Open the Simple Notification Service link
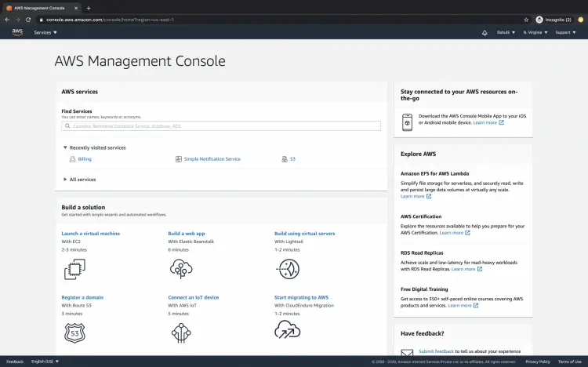The image size is (588, 367). pyautogui.click(x=212, y=159)
